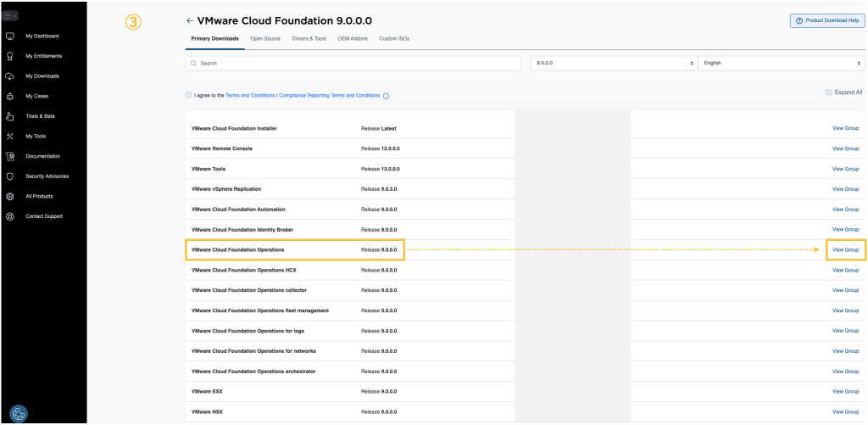Viewport: 868px width, 425px height.
Task: Click the Trials & Beta hand icon
Action: (9, 116)
